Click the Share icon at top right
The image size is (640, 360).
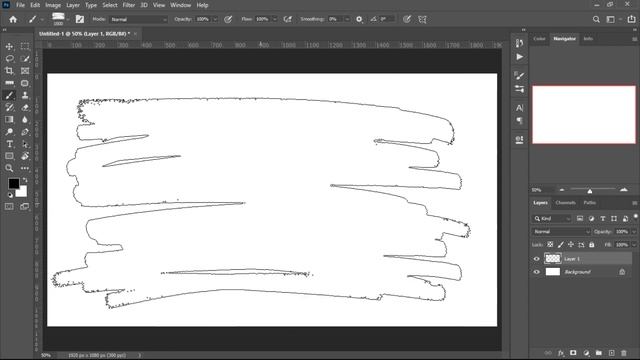click(631, 19)
